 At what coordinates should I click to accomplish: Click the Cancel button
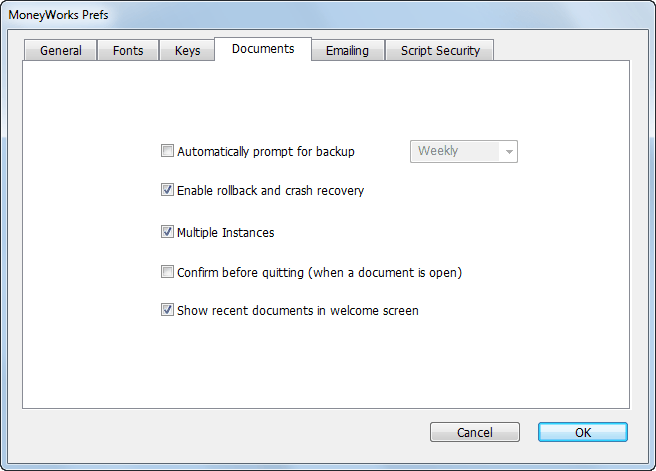pyautogui.click(x=475, y=432)
